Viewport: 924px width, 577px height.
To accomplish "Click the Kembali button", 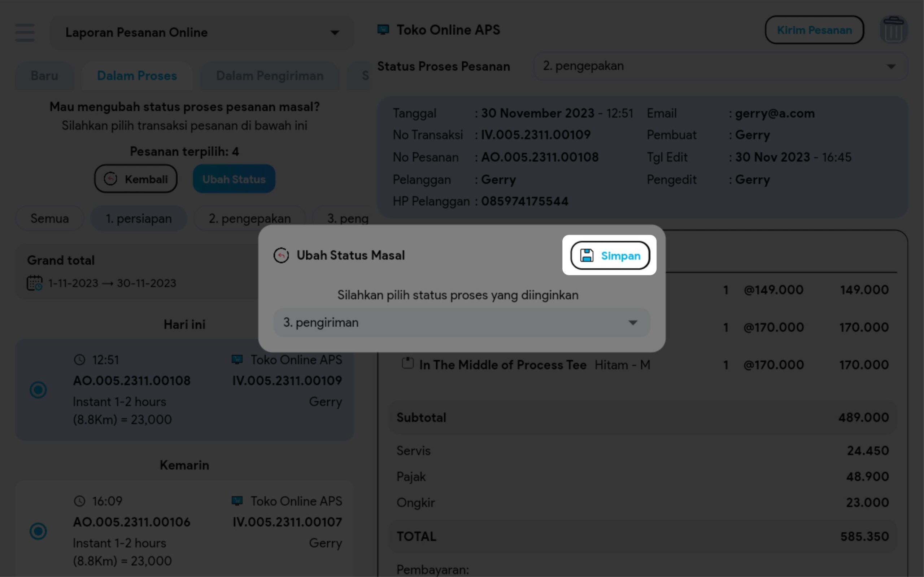I will [136, 179].
